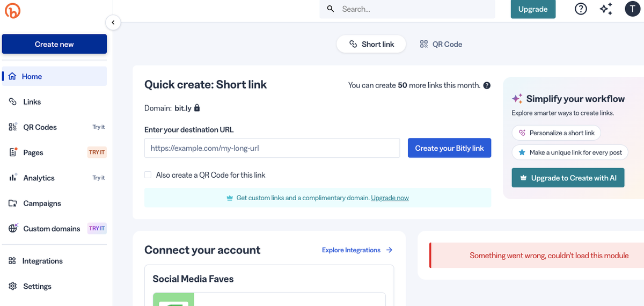Click the Search input field
644x306 pixels.
[407, 9]
